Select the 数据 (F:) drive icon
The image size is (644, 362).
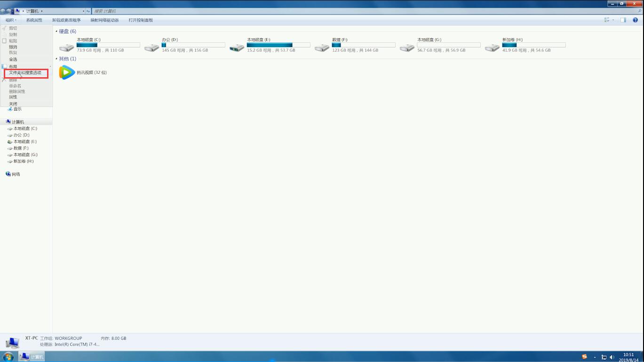coord(322,48)
